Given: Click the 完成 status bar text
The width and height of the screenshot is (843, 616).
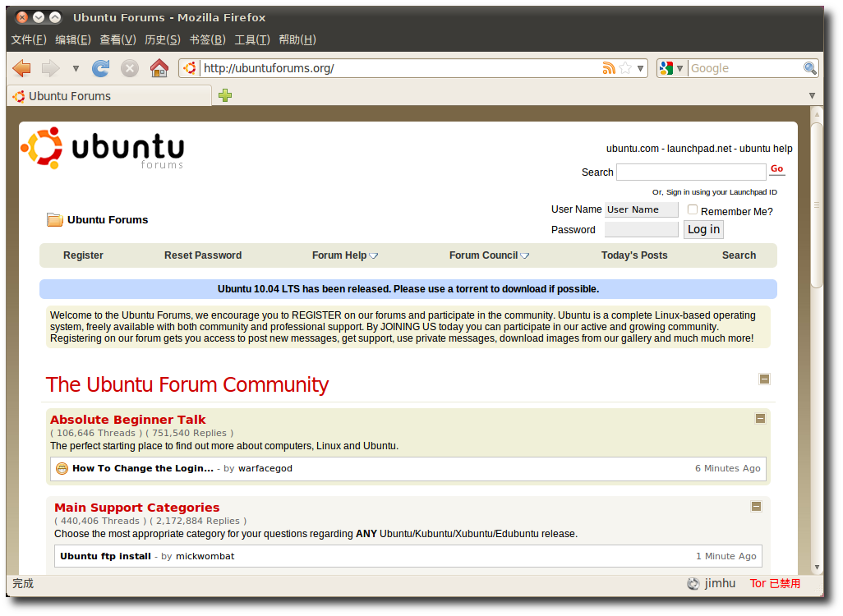Looking at the screenshot, I should (23, 584).
